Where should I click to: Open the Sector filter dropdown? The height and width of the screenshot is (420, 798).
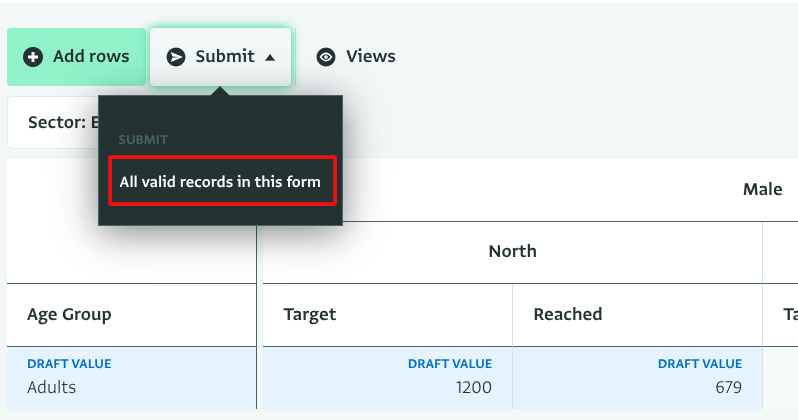(55, 123)
